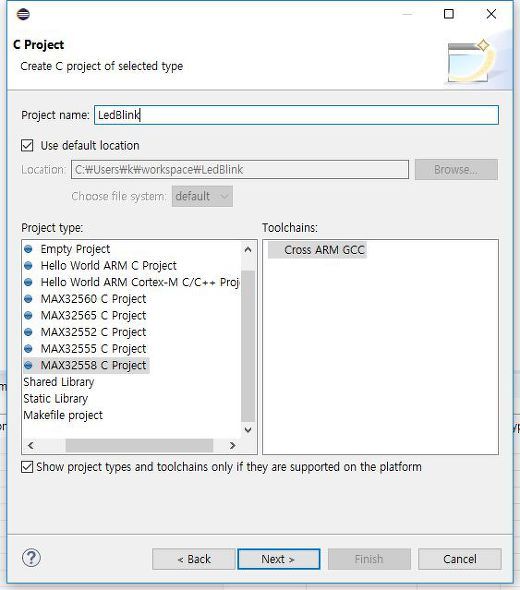Image resolution: width=520 pixels, height=590 pixels.
Task: Open the Choose file system dropdown
Action: (202, 196)
